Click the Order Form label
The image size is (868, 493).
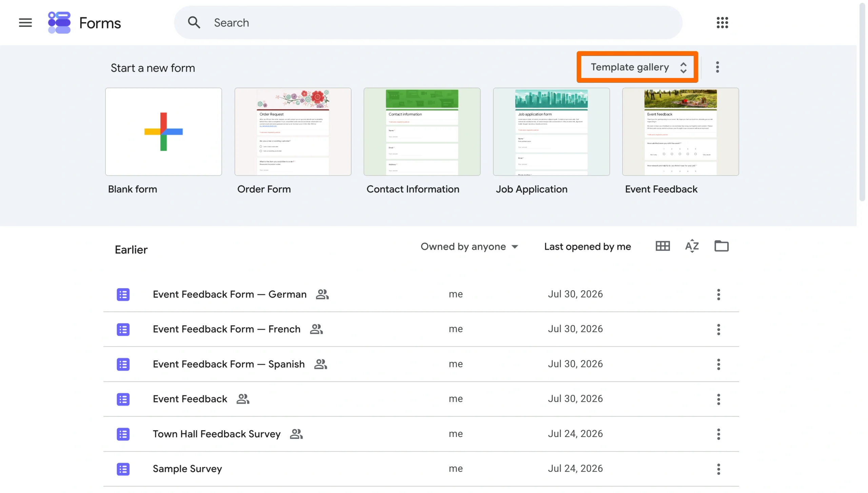pos(264,189)
